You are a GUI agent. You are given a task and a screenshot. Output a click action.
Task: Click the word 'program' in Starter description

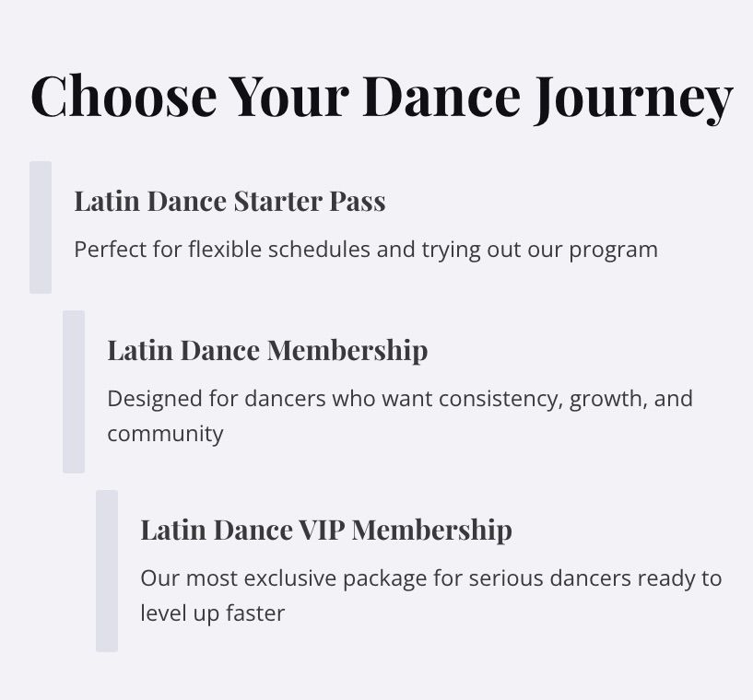coord(613,251)
